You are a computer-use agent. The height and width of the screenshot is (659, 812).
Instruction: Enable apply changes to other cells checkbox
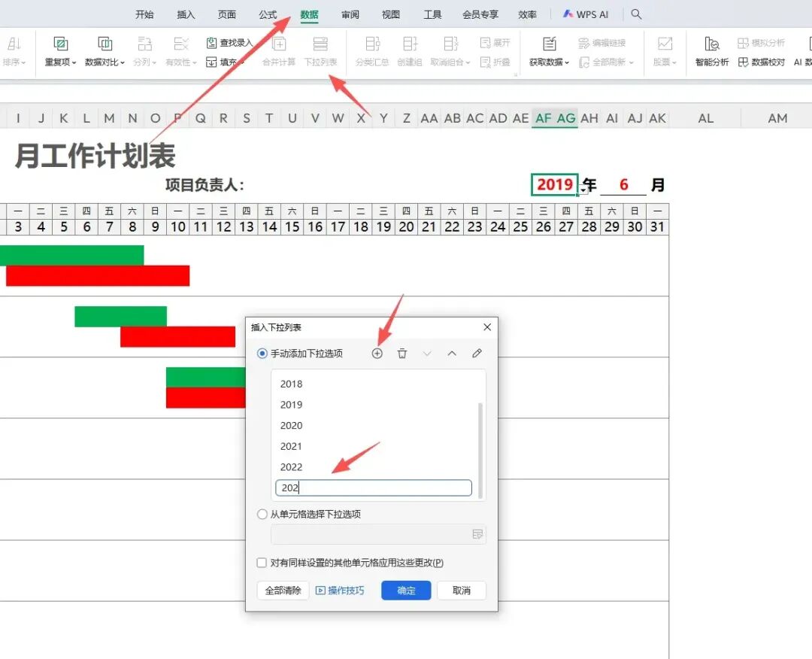[x=262, y=563]
